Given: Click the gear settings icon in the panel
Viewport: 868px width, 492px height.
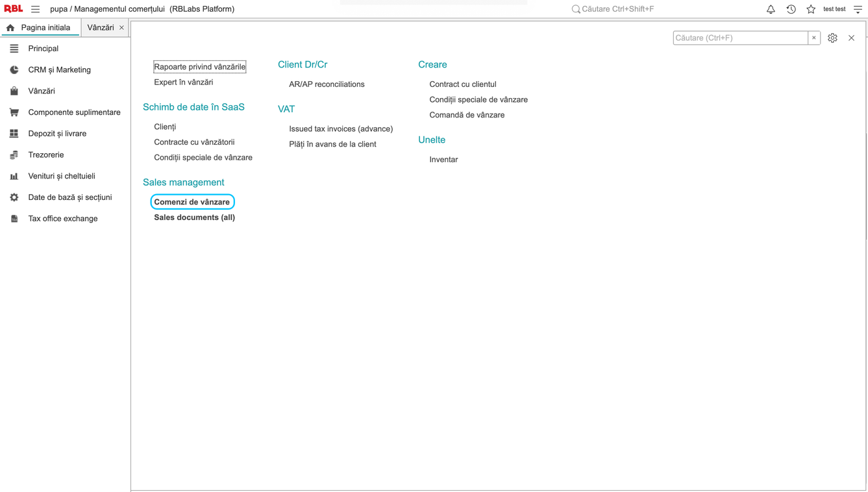Looking at the screenshot, I should (832, 38).
